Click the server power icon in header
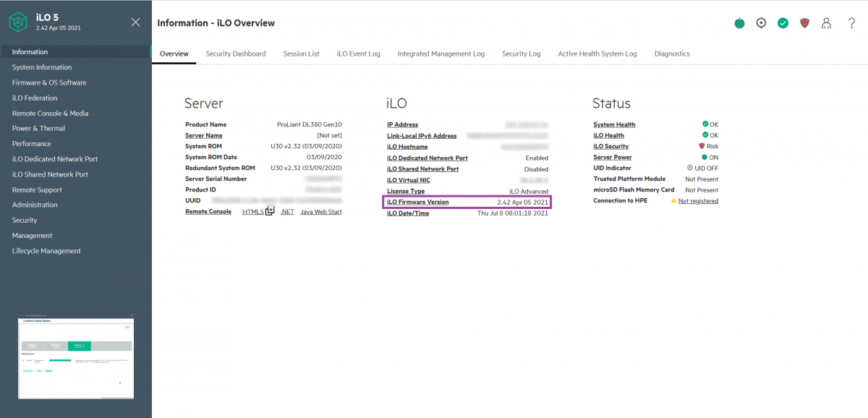This screenshot has width=868, height=418. pos(739,23)
